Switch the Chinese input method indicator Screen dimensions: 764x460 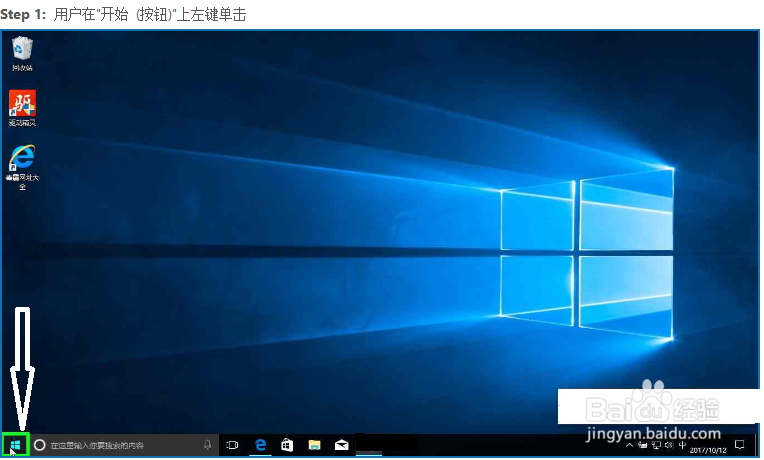682,445
